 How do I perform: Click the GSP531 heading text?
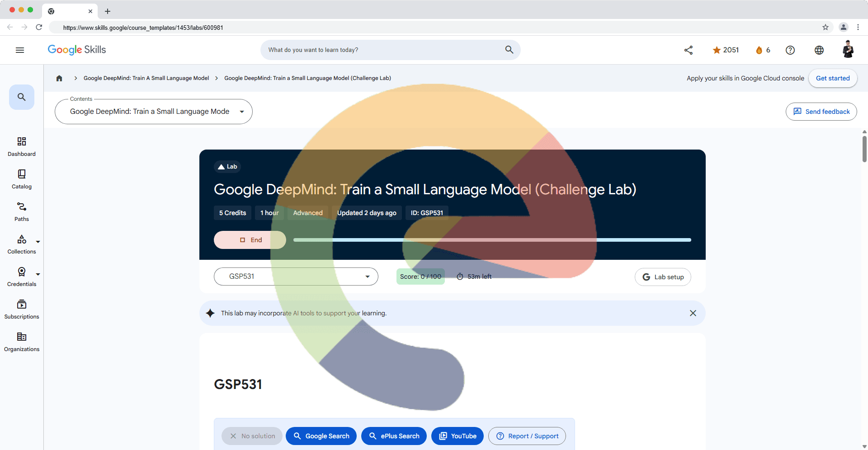coord(238,384)
